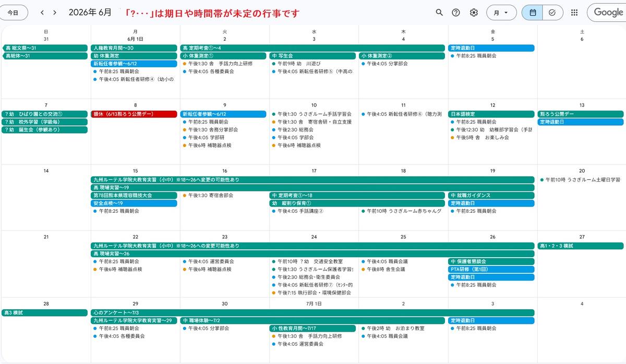Viewport: 626px width, 364px height.
Task: Open the 心のアンケート～7/3 event
Action: pyautogui.click(x=313, y=313)
